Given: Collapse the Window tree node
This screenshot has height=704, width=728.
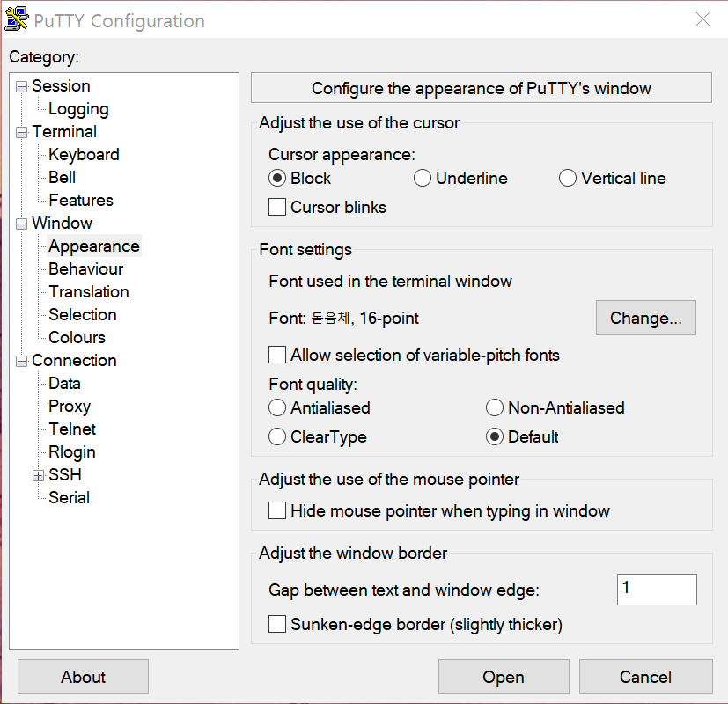Looking at the screenshot, I should click(x=21, y=224).
